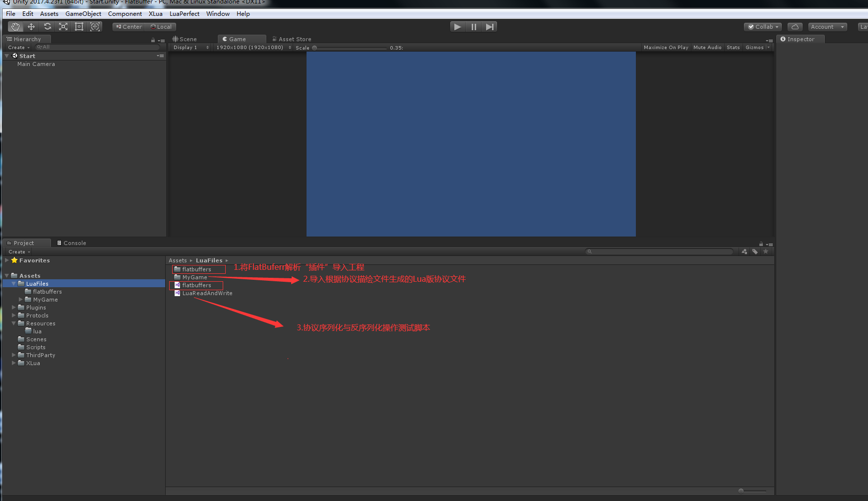Image resolution: width=868 pixels, height=501 pixels.
Task: Enable Stats overlay in Game view
Action: [x=733, y=47]
